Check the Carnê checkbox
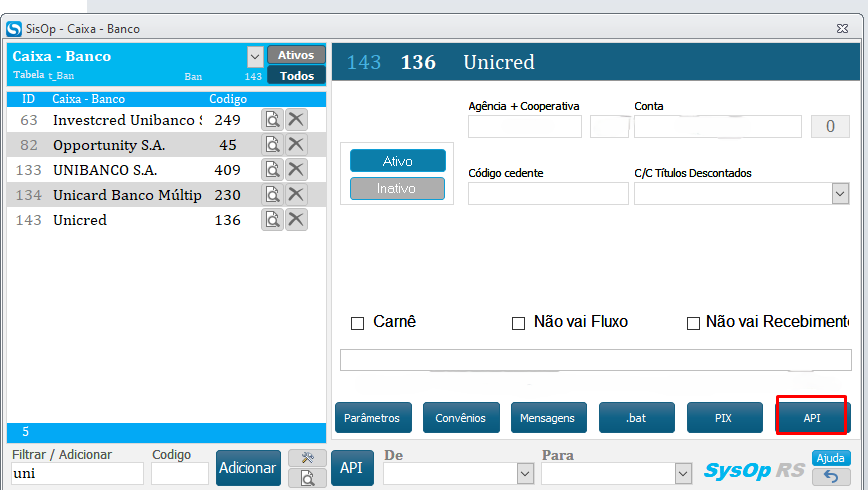 click(357, 323)
